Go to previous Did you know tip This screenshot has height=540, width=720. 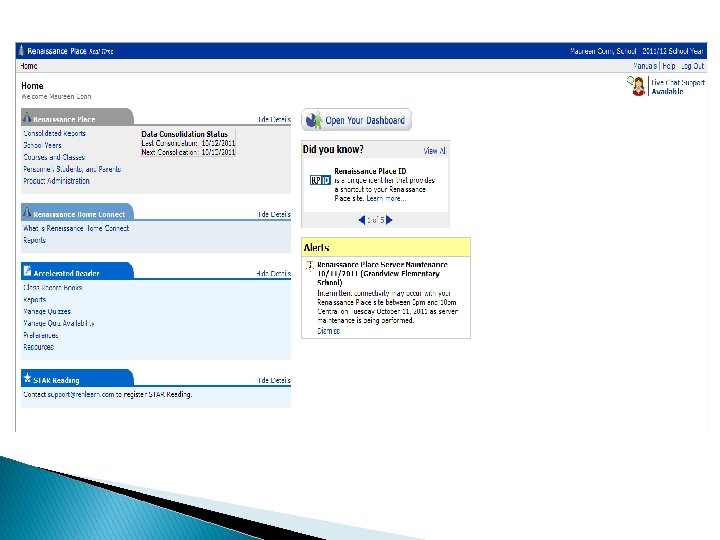[362, 220]
